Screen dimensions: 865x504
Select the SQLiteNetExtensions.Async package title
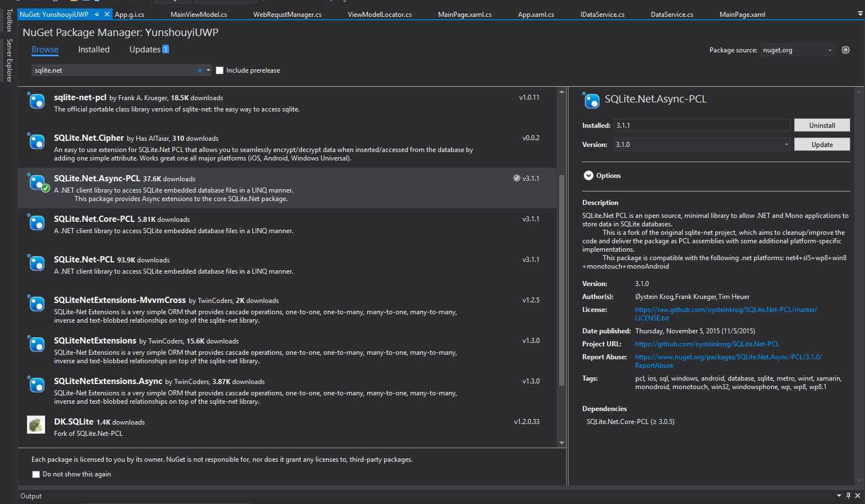point(108,381)
